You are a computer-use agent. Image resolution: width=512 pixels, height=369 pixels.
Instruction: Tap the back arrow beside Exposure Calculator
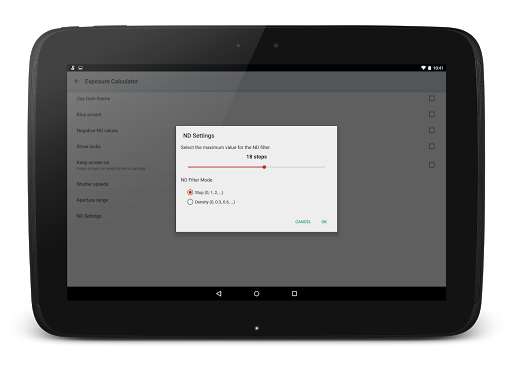click(x=77, y=81)
